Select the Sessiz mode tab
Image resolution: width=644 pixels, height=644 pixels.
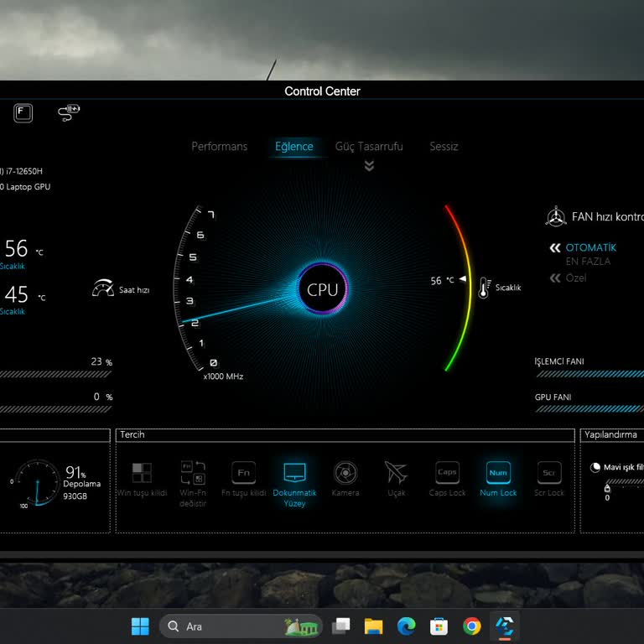click(x=444, y=147)
